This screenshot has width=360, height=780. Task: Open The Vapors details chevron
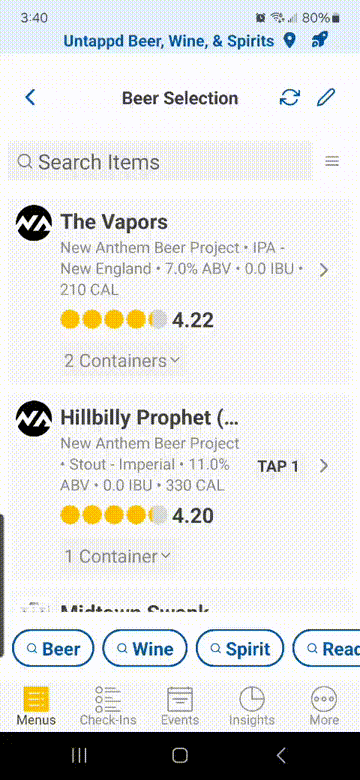click(x=324, y=270)
